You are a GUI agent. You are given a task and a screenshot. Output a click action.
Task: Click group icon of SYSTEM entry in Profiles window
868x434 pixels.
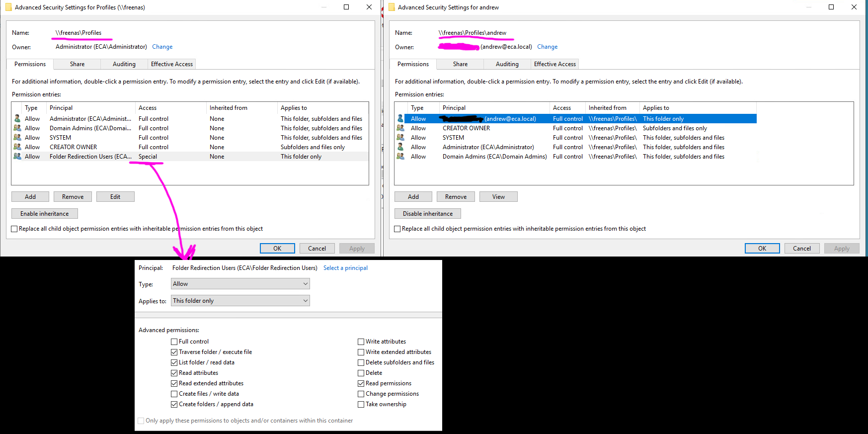coord(17,137)
